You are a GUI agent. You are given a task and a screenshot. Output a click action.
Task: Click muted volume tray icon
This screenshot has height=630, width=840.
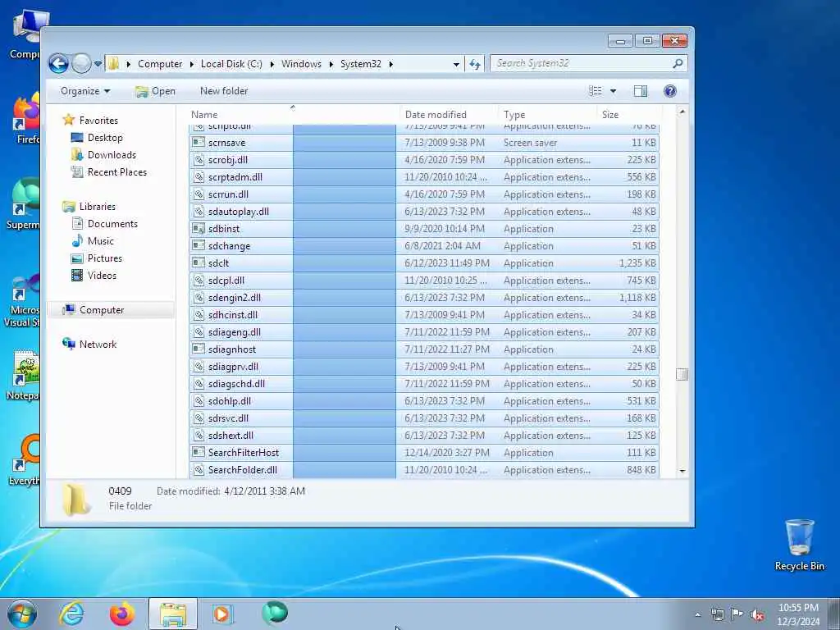coord(757,614)
